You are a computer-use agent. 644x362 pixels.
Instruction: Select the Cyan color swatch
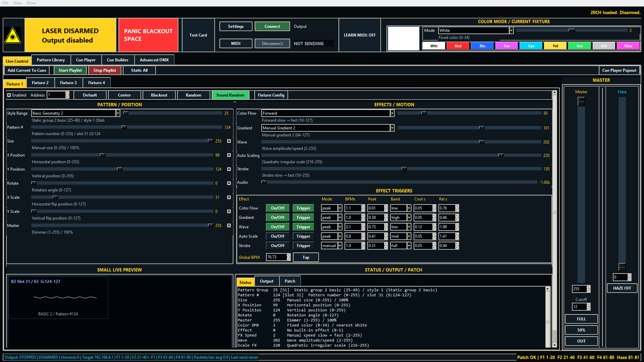click(531, 46)
